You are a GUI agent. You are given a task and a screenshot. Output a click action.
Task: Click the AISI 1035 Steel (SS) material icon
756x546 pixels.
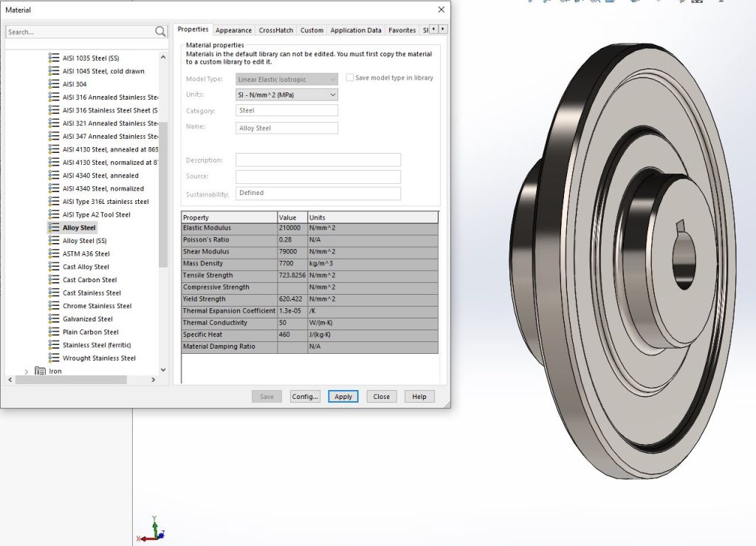54,58
